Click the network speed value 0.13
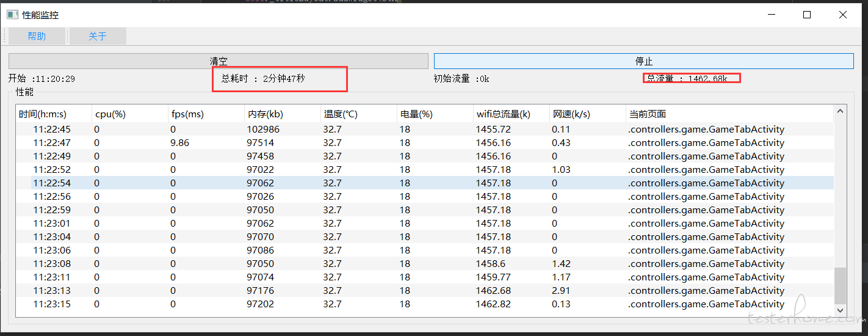 pos(561,304)
